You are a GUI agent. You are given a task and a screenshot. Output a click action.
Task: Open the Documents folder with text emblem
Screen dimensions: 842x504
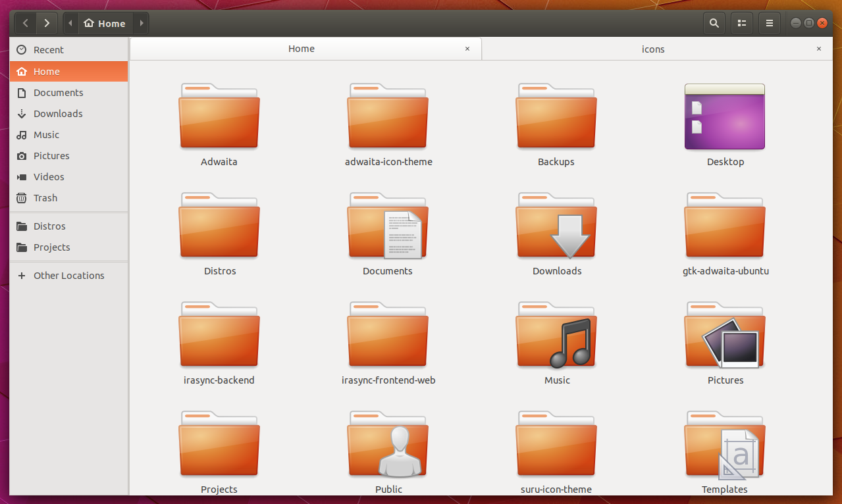(388, 225)
